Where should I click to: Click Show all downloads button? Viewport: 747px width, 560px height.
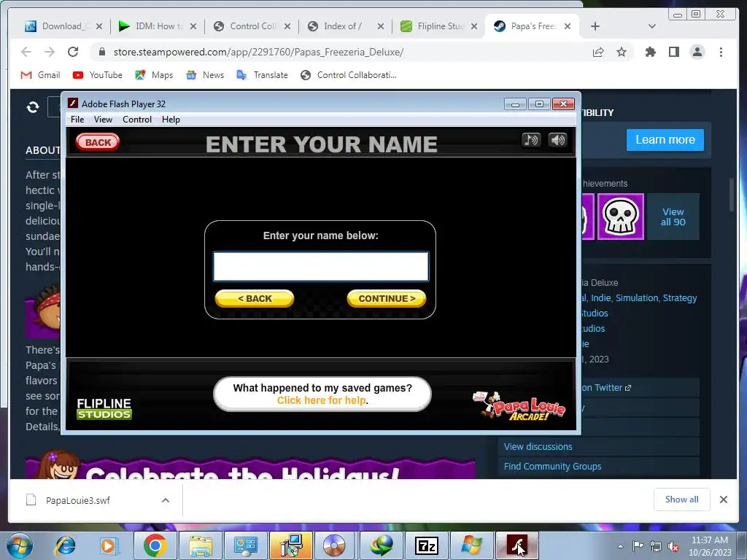[x=682, y=499]
